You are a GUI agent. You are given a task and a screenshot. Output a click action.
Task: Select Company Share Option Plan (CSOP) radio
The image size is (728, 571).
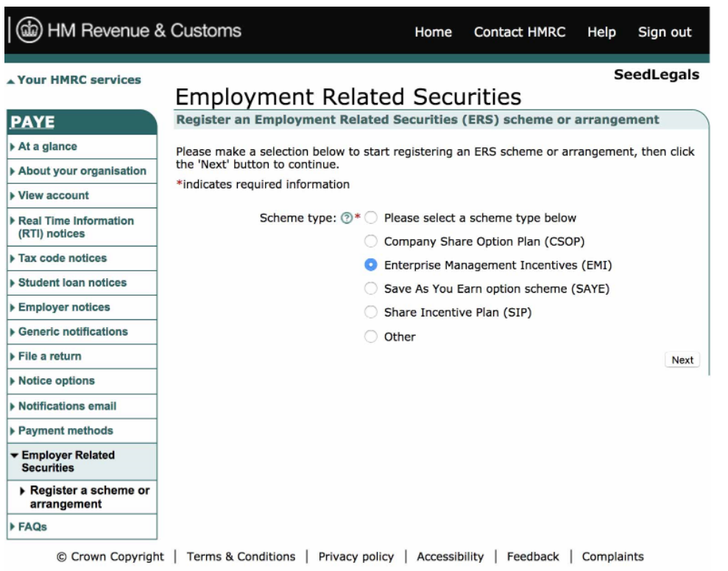(371, 241)
